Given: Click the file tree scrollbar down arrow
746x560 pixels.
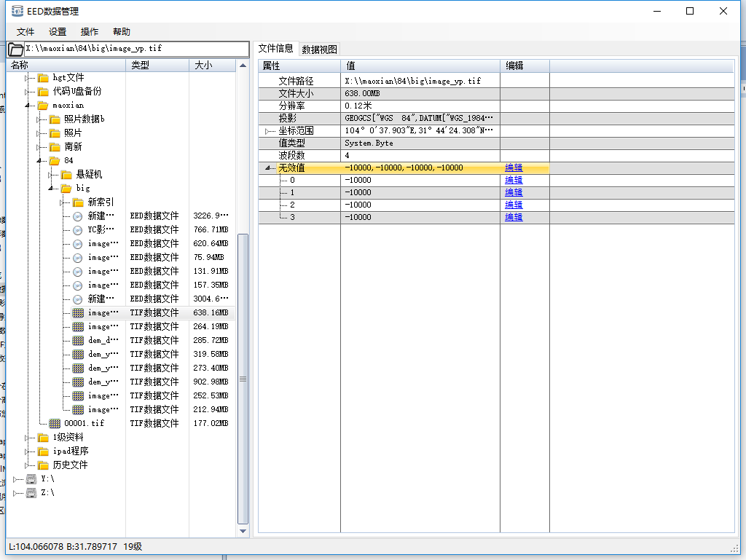Looking at the screenshot, I should click(243, 532).
